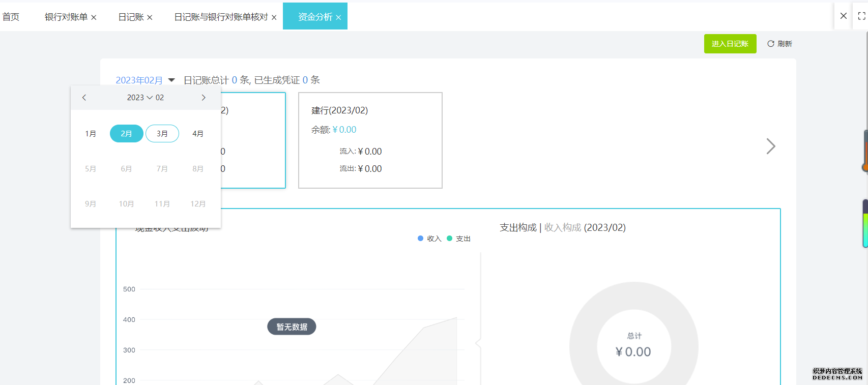Select 10月 in the month picker
Screen dimensions: 868x385
pyautogui.click(x=126, y=203)
